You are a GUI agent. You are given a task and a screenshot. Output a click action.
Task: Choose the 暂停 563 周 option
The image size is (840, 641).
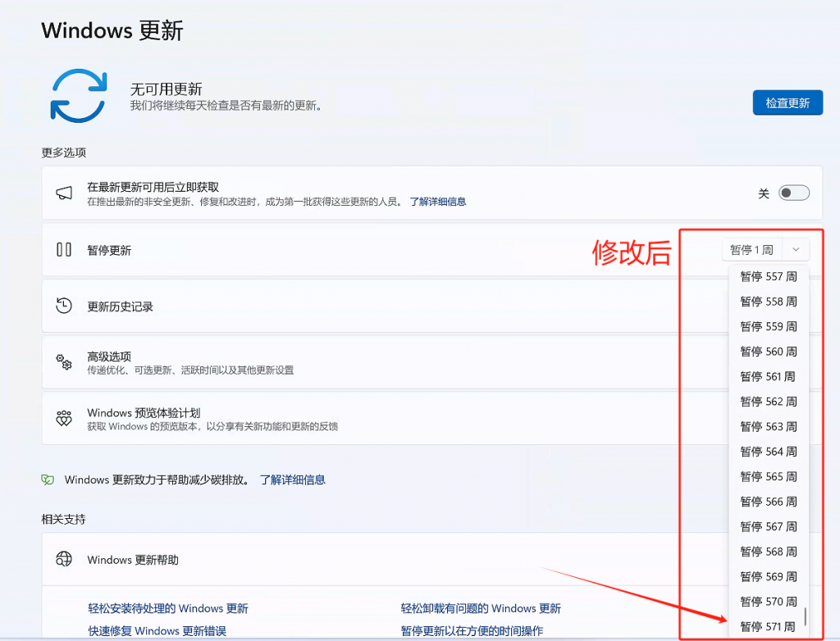pyautogui.click(x=769, y=426)
